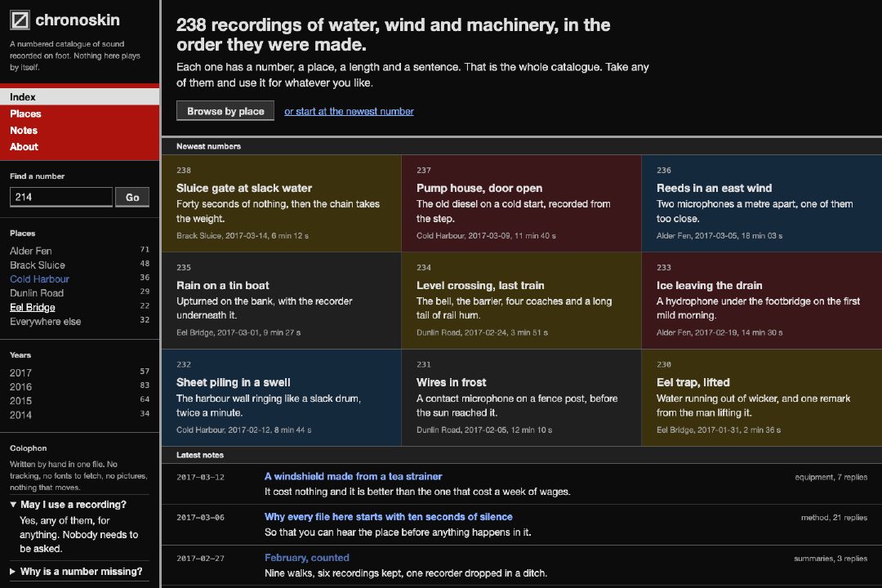Collapse the 'May I use a recording?' disclosure
Image resolution: width=882 pixels, height=588 pixels.
click(x=79, y=504)
